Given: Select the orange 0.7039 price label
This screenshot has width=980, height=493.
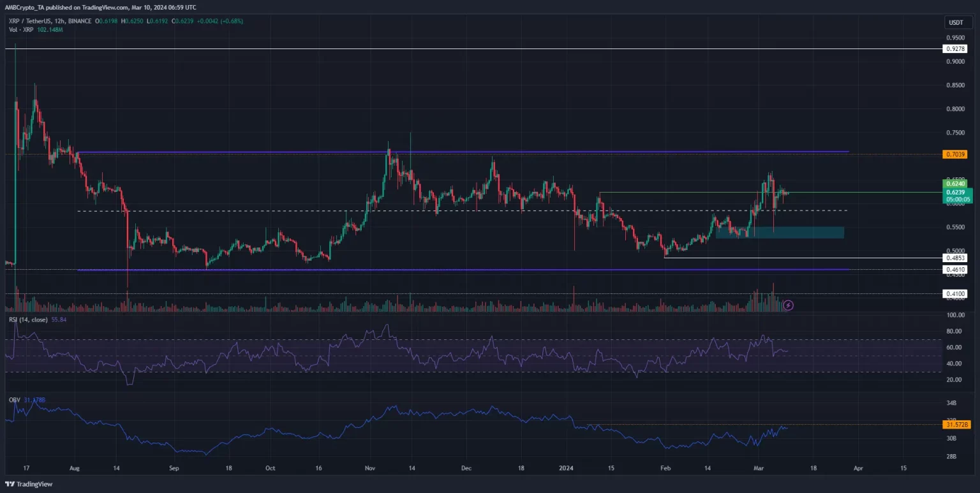Looking at the screenshot, I should [954, 154].
